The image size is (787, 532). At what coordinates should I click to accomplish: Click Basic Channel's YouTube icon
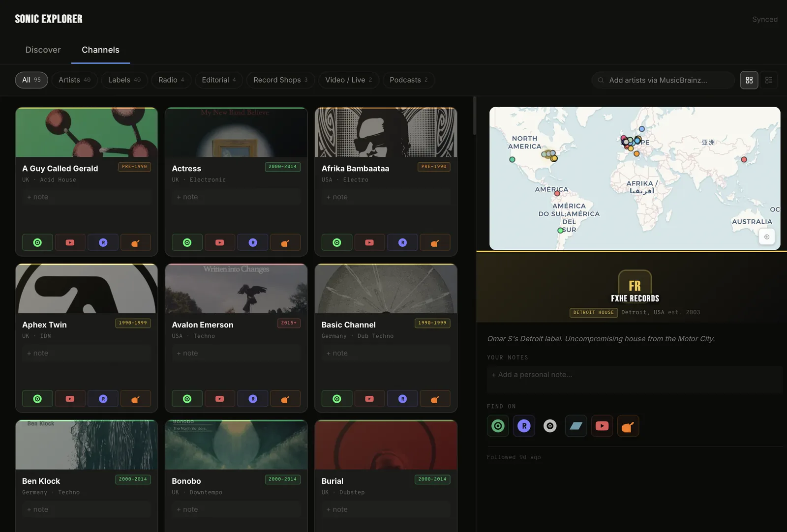369,399
